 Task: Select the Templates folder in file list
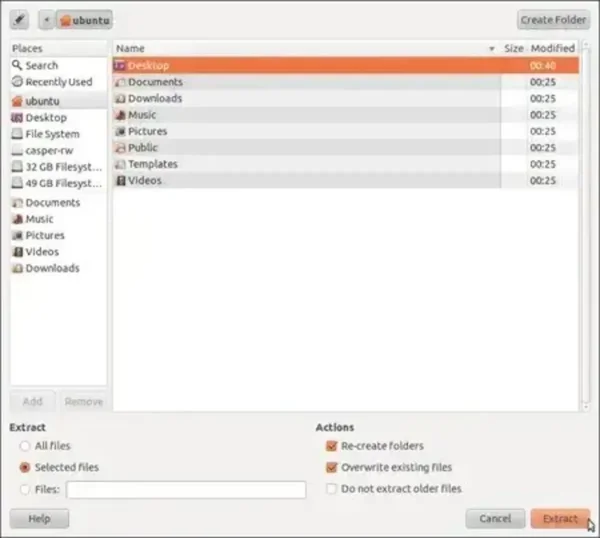pos(346,164)
